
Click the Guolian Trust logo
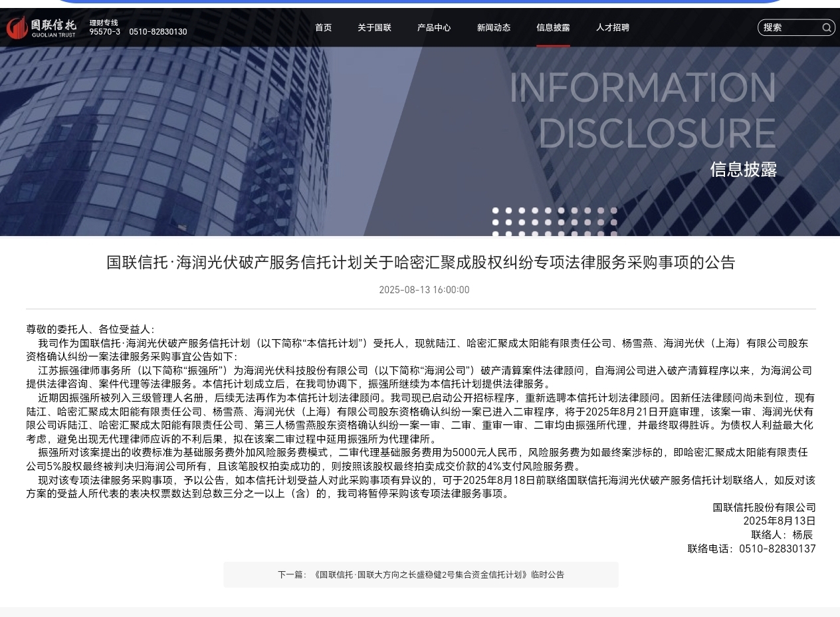pos(41,27)
